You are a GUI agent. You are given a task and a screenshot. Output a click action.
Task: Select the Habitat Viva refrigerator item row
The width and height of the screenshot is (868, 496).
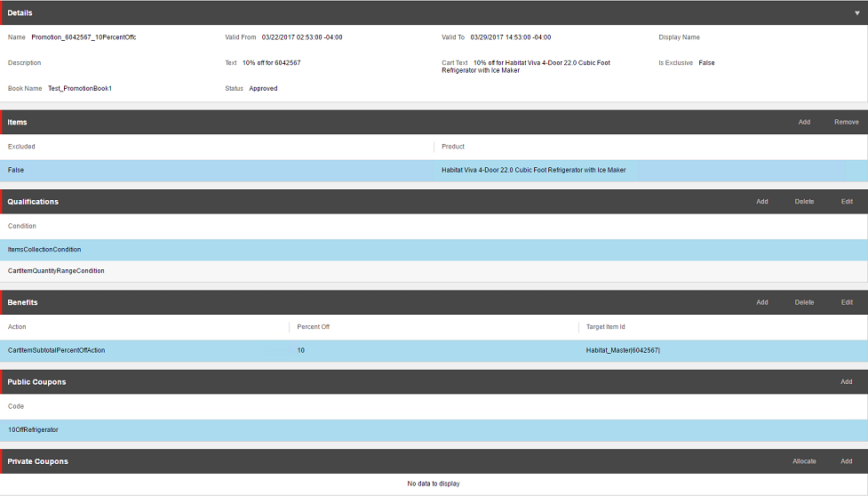pos(533,170)
